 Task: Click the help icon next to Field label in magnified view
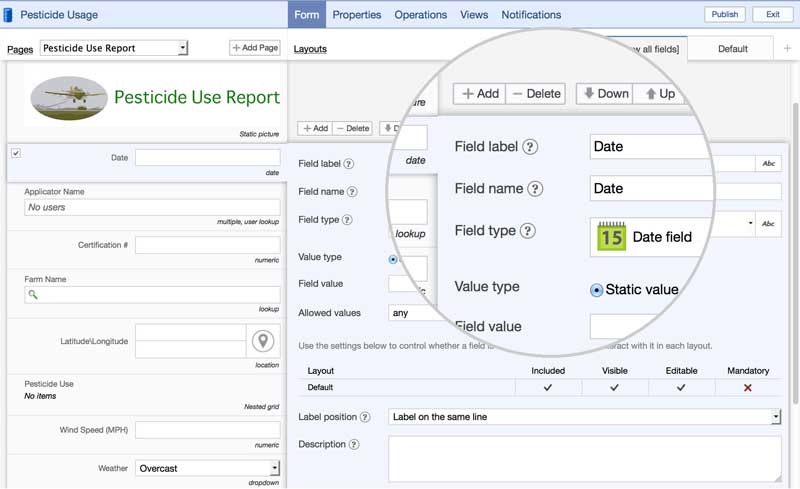coord(530,147)
